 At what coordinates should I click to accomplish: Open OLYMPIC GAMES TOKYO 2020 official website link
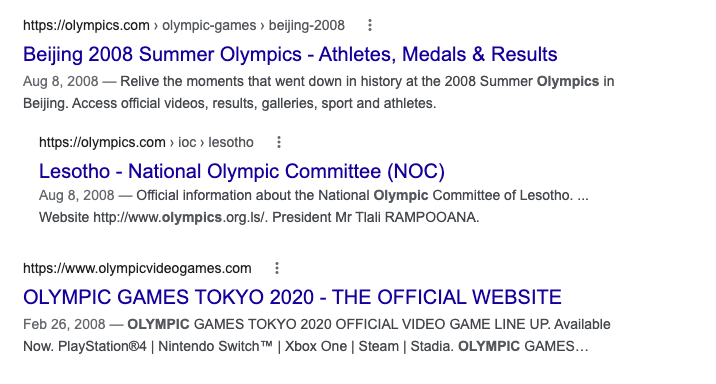point(292,297)
